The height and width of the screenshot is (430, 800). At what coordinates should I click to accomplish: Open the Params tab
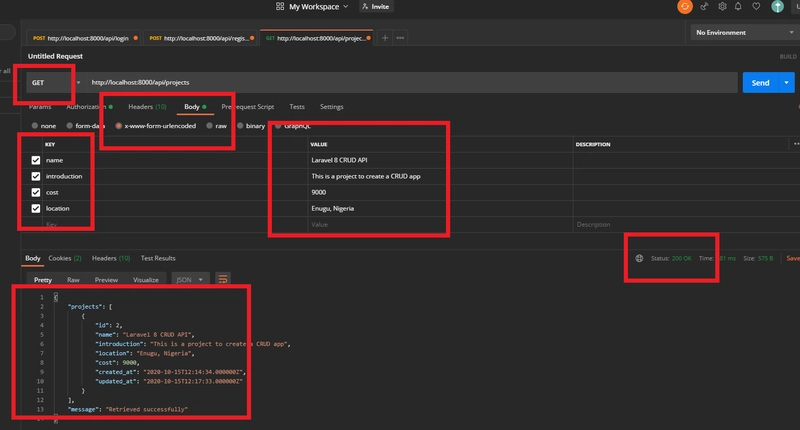[40, 107]
